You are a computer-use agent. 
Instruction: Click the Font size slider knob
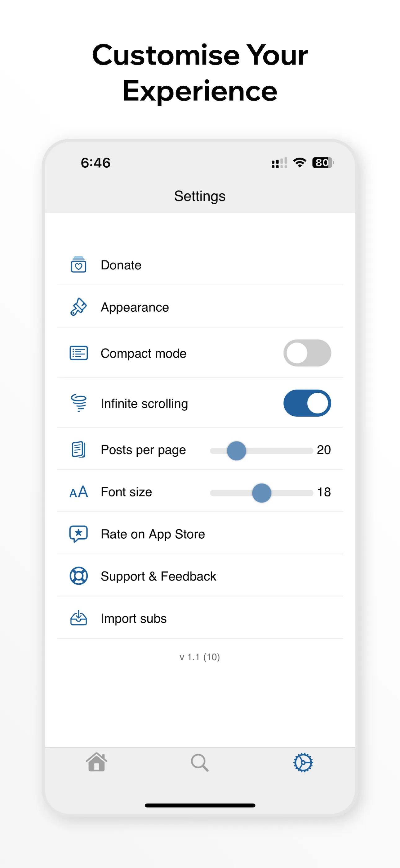262,493
